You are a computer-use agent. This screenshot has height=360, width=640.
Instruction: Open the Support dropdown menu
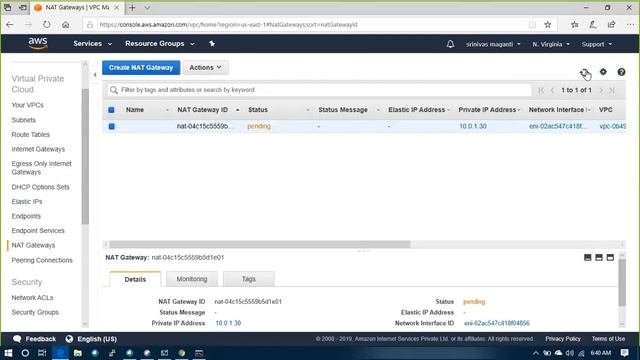point(596,44)
